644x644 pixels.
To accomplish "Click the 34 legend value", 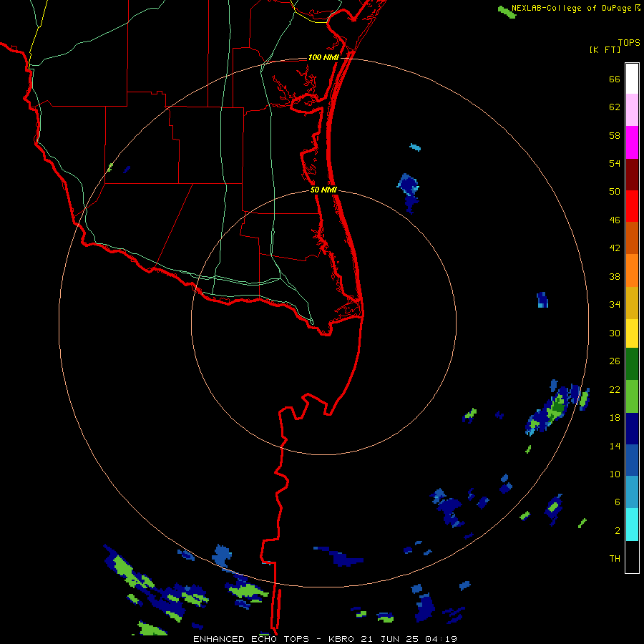I will pos(615,305).
